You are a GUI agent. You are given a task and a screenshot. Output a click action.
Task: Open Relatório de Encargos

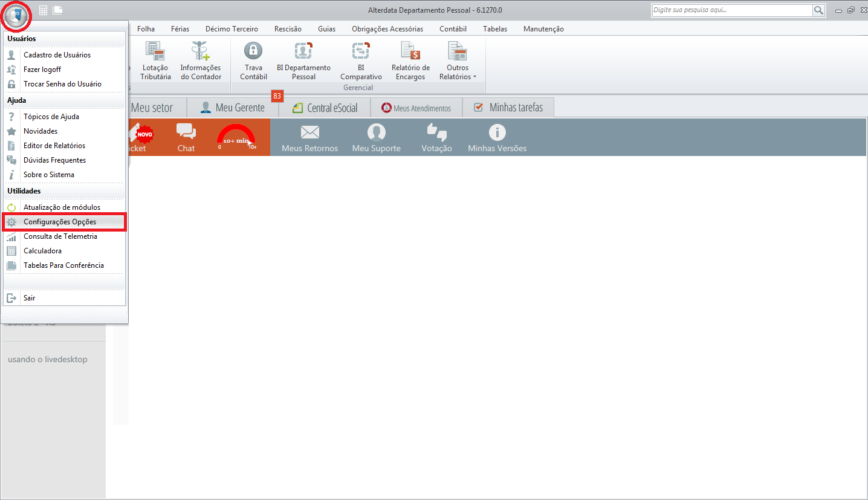point(410,60)
